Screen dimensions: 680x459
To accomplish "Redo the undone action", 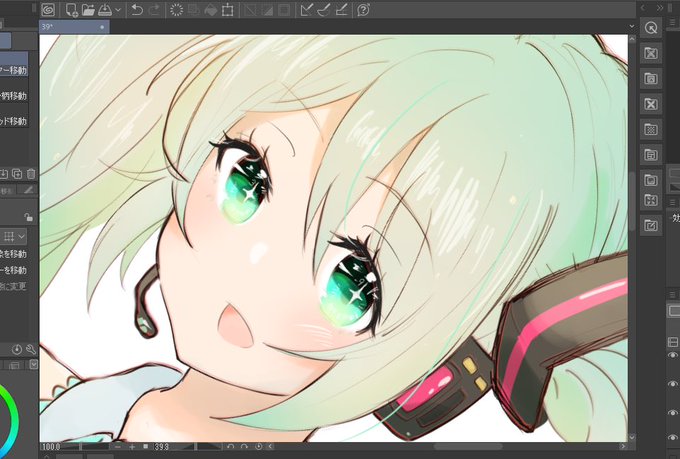I will click(x=154, y=10).
